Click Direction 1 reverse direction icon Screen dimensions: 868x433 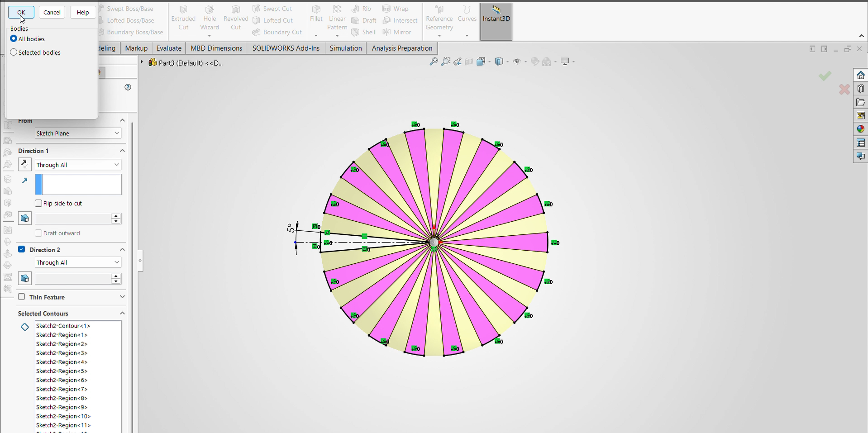(24, 164)
